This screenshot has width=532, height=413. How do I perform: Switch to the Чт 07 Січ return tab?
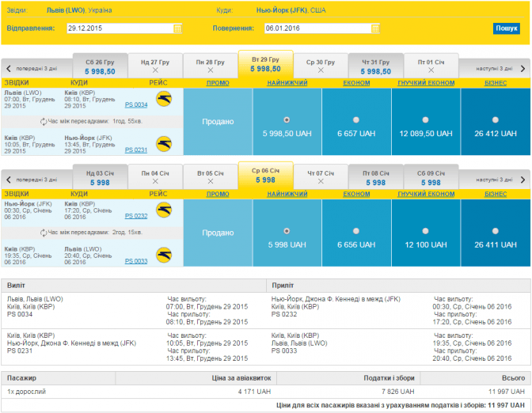pyautogui.click(x=321, y=177)
